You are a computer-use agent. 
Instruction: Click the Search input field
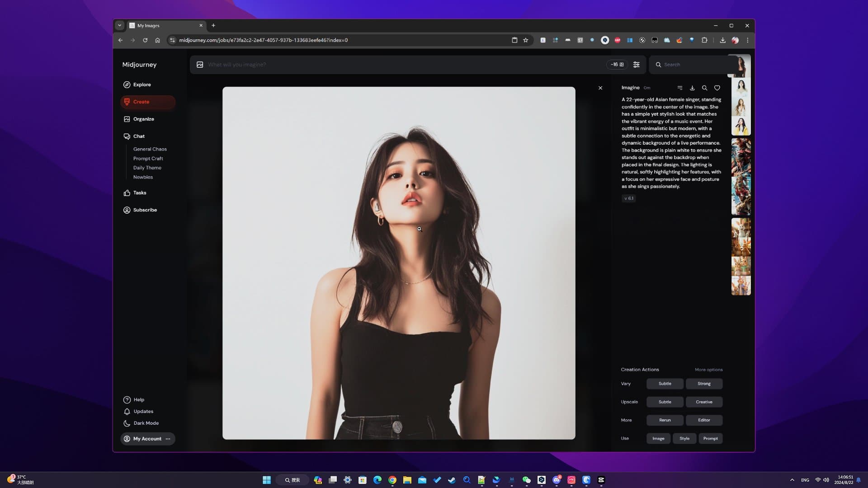tap(692, 65)
